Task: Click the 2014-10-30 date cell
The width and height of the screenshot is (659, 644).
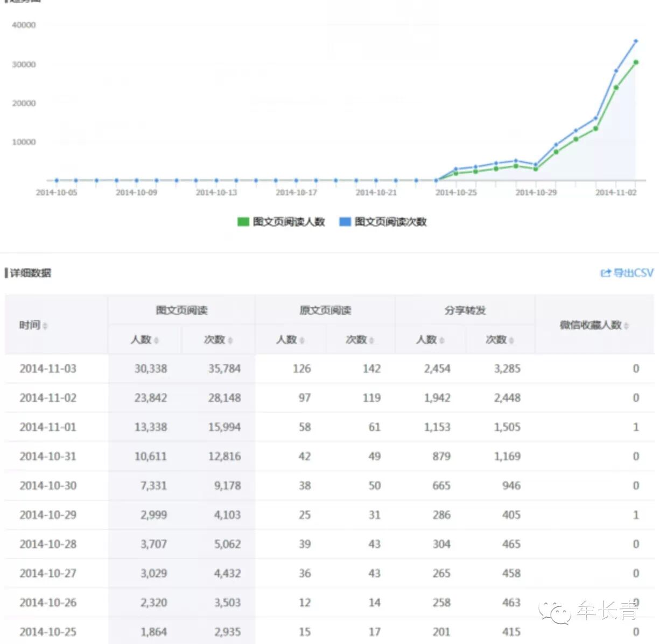Action: point(48,485)
